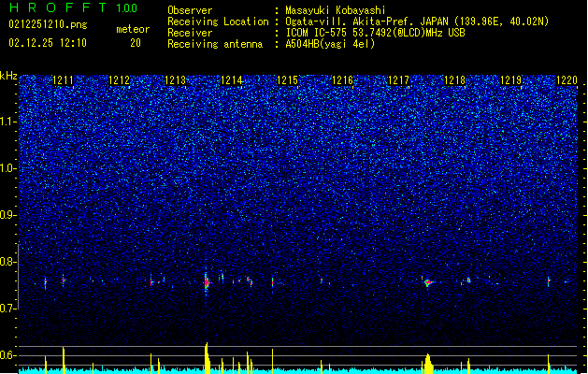Image resolution: width=588 pixels, height=374 pixels.
Task: Click the 'meteor' label
Action: pos(133,29)
